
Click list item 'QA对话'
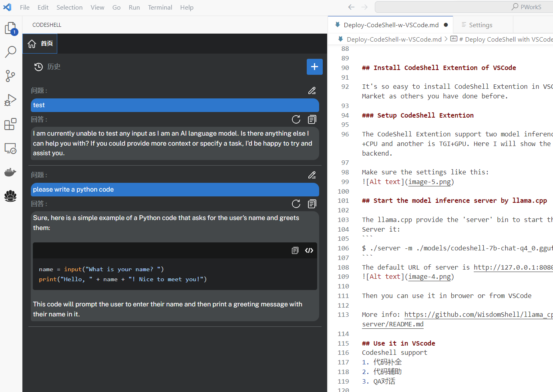[384, 381]
